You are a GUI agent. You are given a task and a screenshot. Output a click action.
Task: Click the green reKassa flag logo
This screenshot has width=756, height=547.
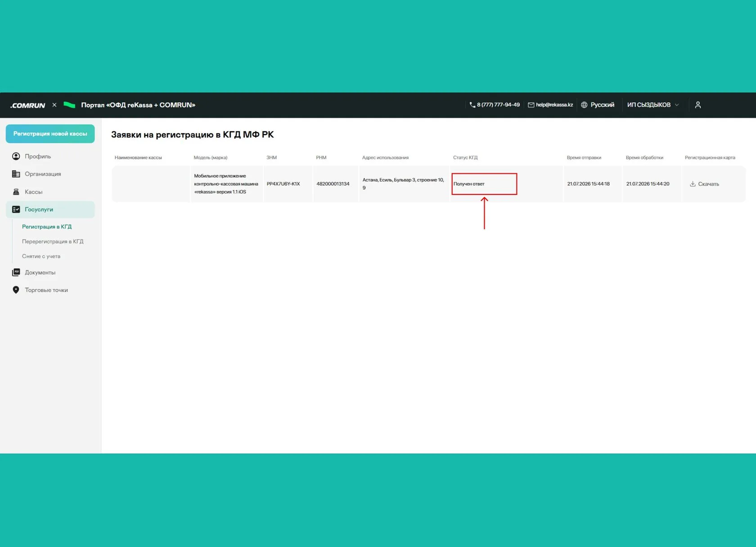69,105
